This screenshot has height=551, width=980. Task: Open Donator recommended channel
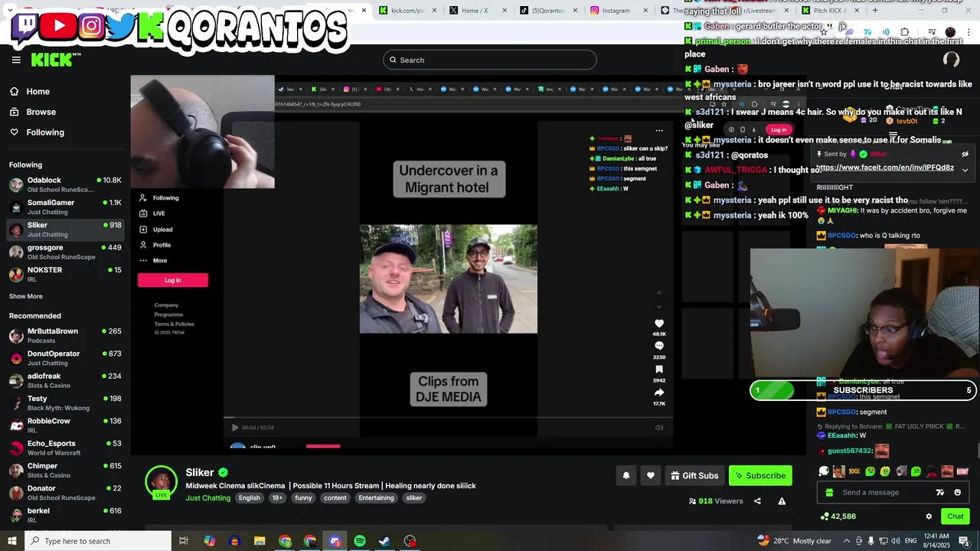pyautogui.click(x=65, y=492)
